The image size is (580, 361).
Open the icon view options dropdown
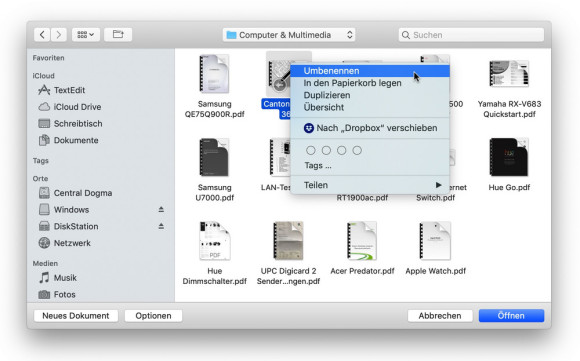coord(85,35)
